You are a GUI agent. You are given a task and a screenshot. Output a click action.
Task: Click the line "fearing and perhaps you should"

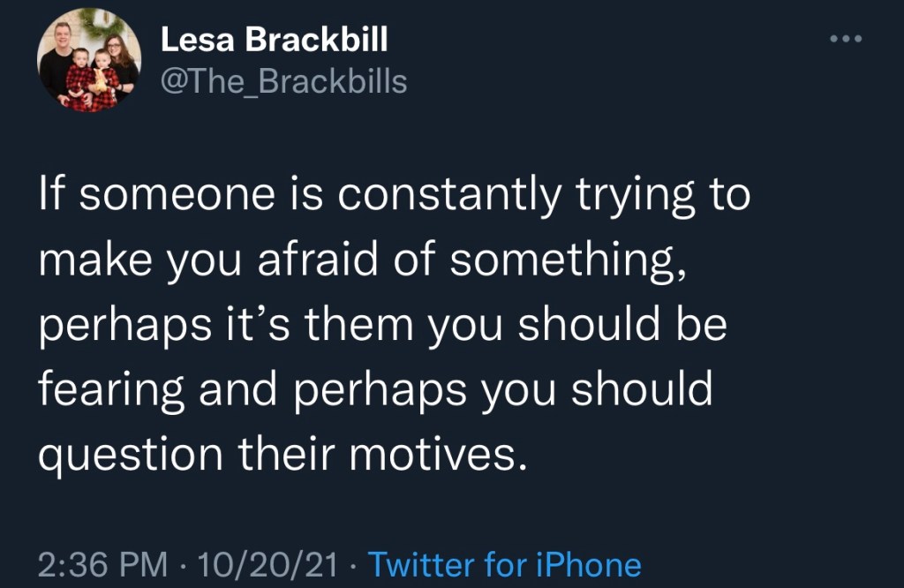click(x=376, y=389)
